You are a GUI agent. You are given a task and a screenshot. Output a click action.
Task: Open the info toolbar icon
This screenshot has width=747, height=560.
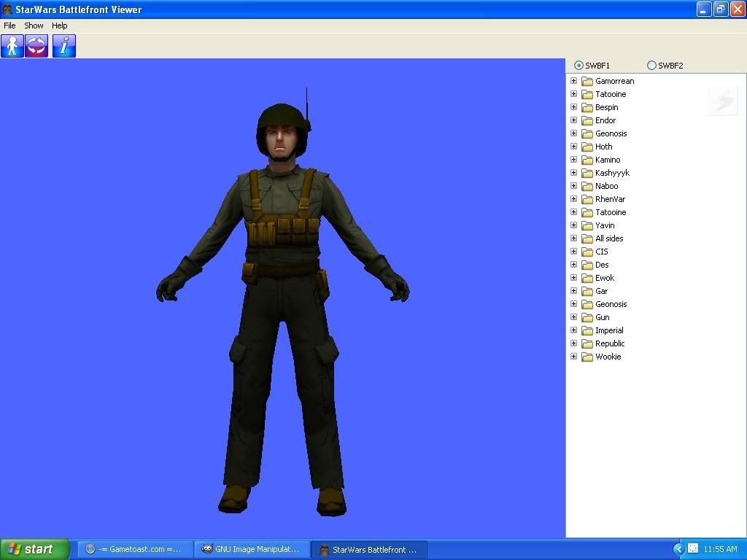(x=64, y=46)
